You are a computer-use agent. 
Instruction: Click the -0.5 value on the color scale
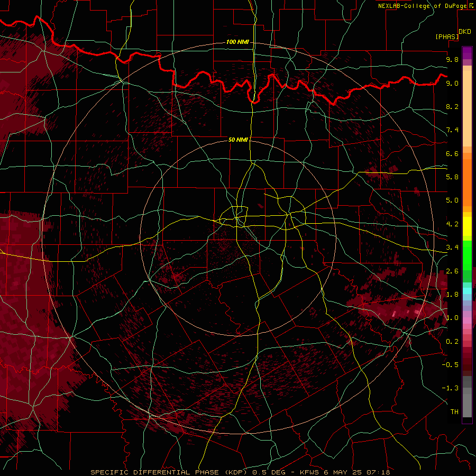pyautogui.click(x=450, y=365)
